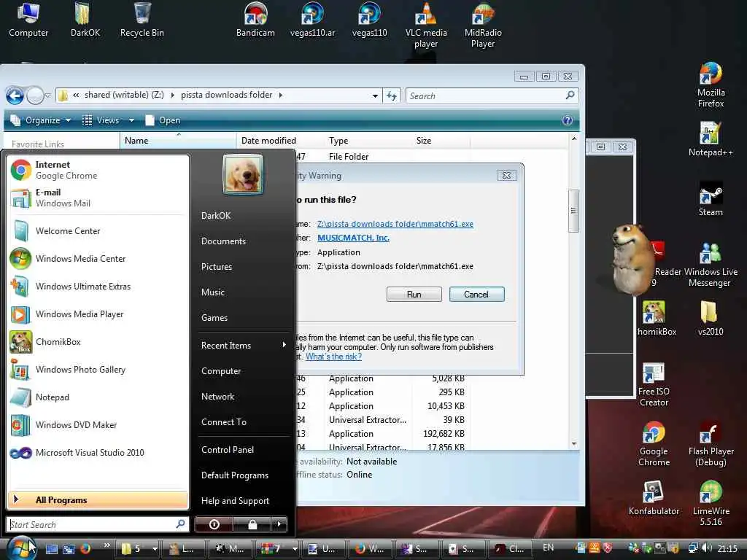Open the Computer desktop icon
The width and height of the screenshot is (747, 560).
pyautogui.click(x=28, y=19)
